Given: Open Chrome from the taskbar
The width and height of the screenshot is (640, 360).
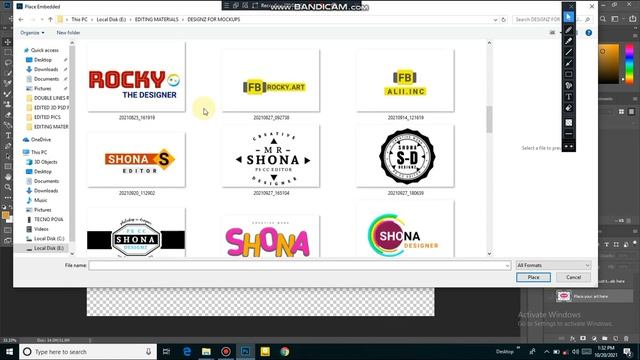Looking at the screenshot, I should click(284, 351).
